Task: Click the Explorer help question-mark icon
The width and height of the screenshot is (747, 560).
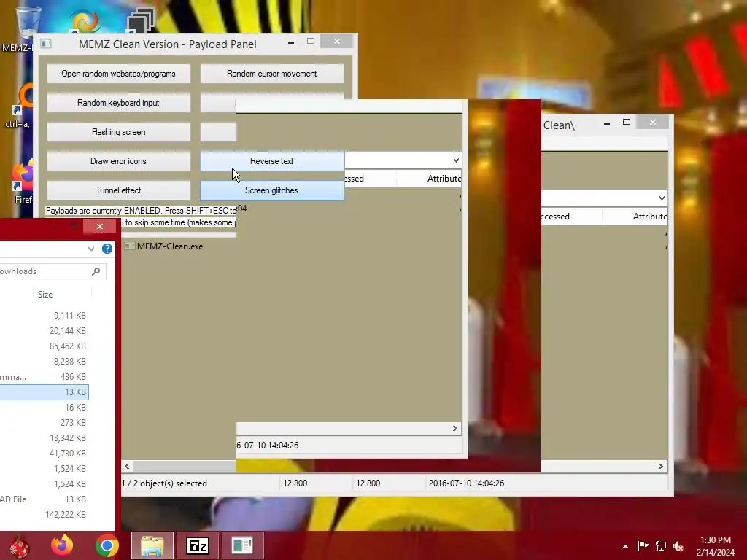Action: pyautogui.click(x=107, y=249)
